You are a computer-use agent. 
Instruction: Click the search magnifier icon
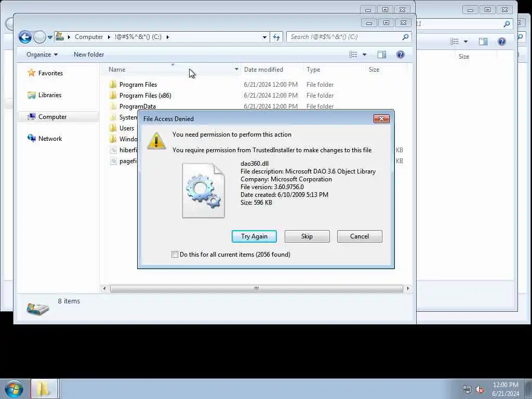405,37
